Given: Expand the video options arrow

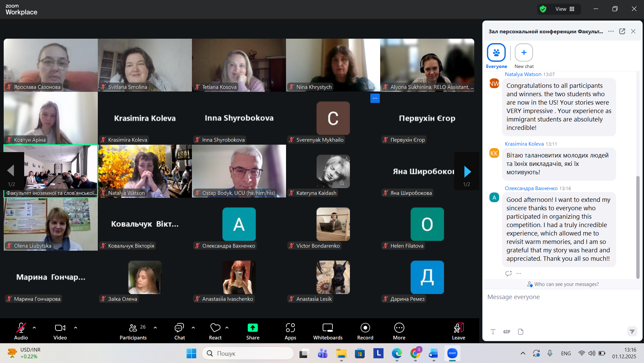Looking at the screenshot, I should coord(76,327).
